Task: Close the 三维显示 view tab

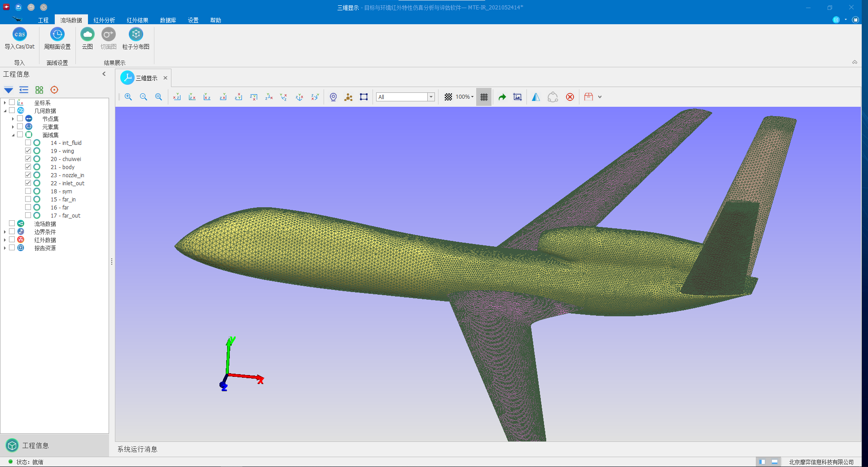Action: click(165, 78)
